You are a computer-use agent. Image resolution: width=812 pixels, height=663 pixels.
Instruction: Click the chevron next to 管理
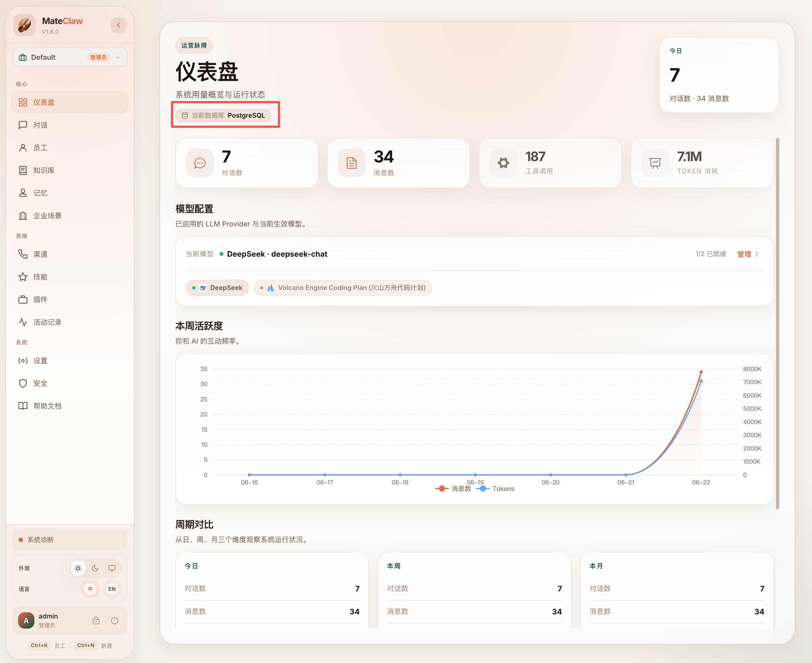click(757, 254)
